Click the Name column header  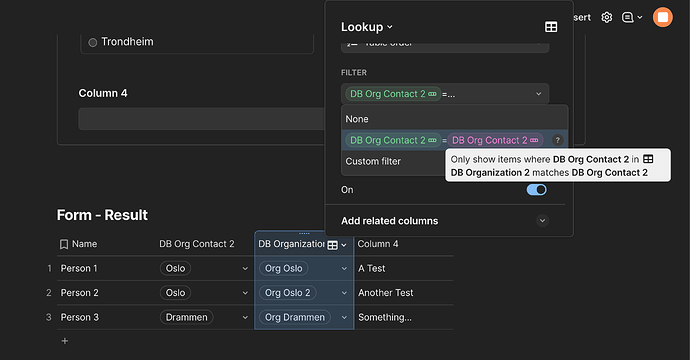tap(84, 244)
